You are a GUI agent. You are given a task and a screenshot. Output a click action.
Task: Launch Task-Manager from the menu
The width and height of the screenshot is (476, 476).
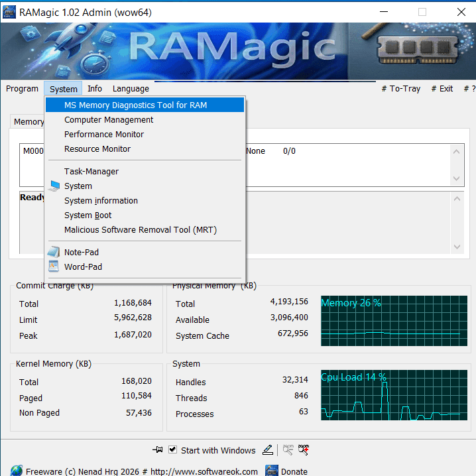coord(145,171)
